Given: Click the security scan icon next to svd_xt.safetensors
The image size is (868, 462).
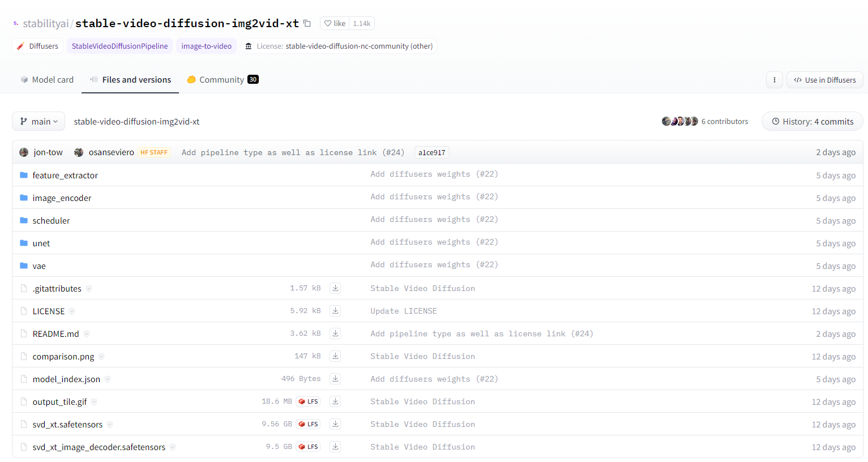Looking at the screenshot, I should click(x=110, y=425).
